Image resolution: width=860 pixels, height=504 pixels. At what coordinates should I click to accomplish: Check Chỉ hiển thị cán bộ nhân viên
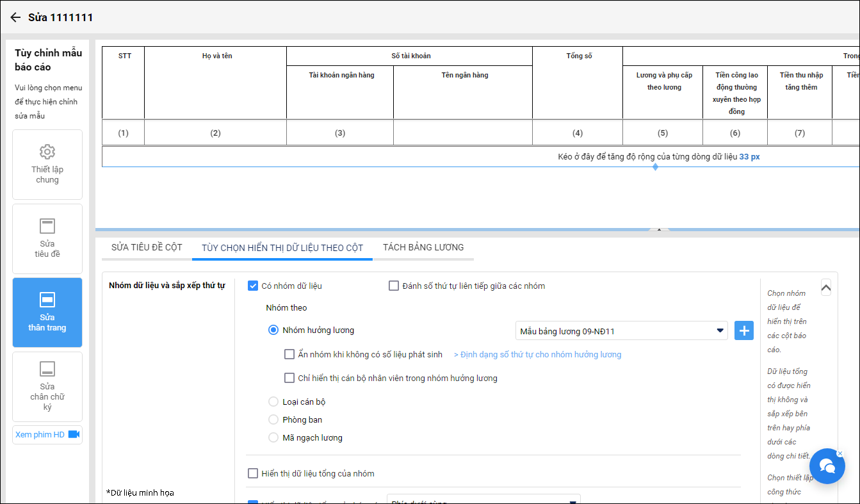click(x=289, y=378)
